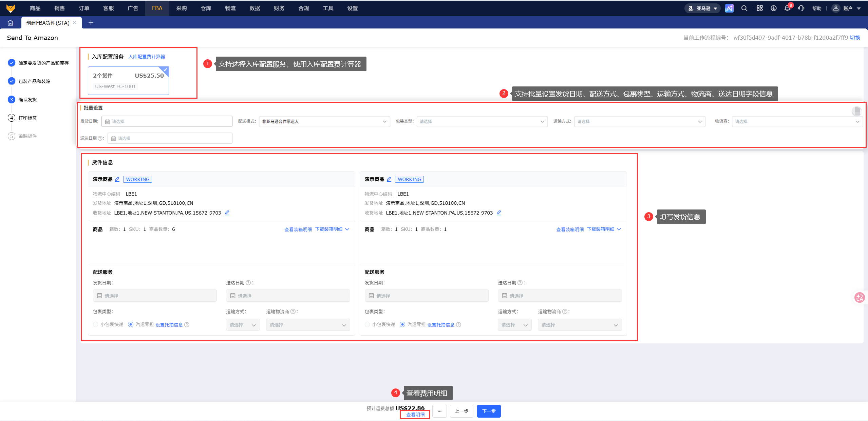868x421 pixels.
Task: Click 送达日期 help icon in quantity 1 card
Action: 520,283
